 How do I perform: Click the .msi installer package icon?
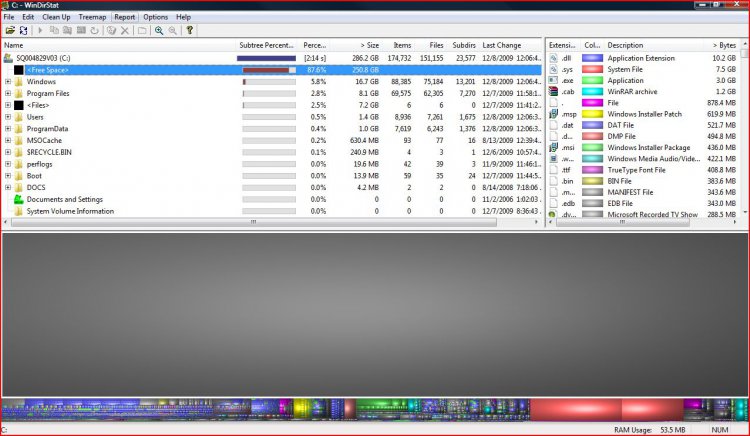click(x=553, y=147)
